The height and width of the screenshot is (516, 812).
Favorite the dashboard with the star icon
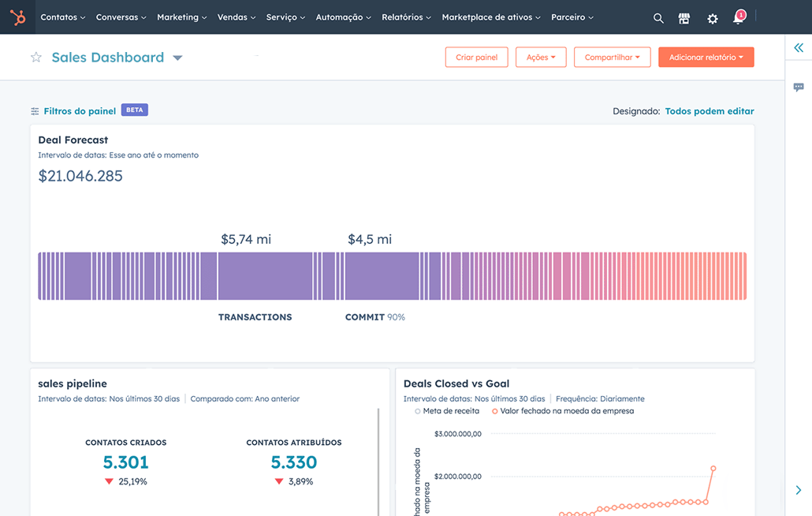36,58
